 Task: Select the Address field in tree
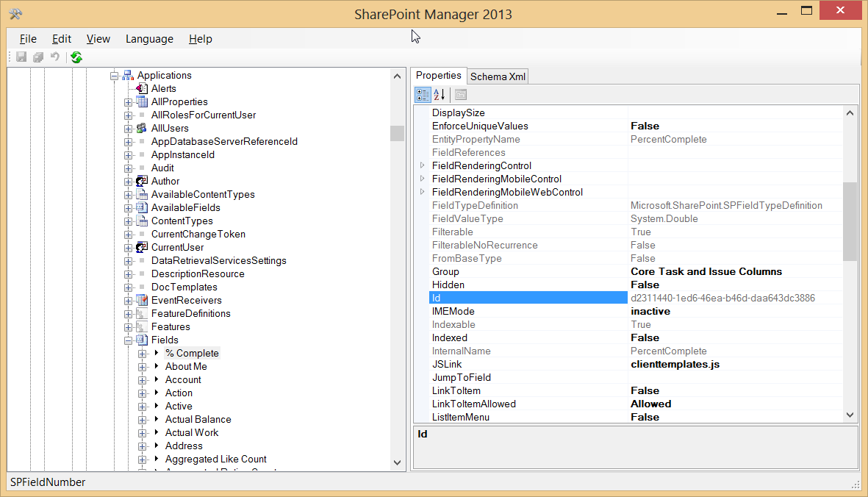(x=184, y=446)
